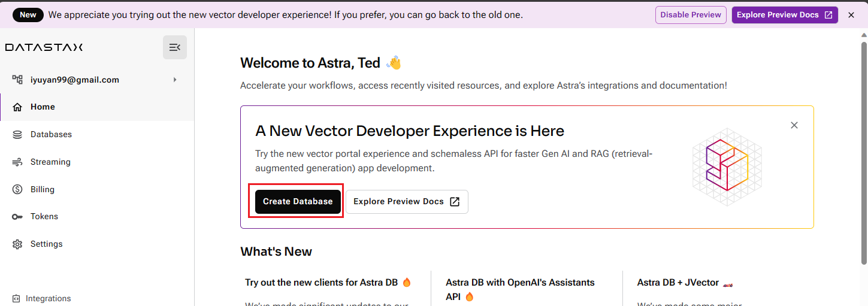
Task: Click Explore Preview Docs in the card
Action: (x=407, y=202)
